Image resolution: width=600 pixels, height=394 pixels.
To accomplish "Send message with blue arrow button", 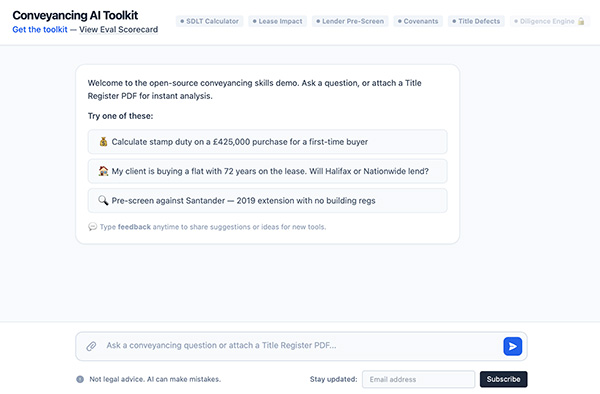I will click(512, 346).
